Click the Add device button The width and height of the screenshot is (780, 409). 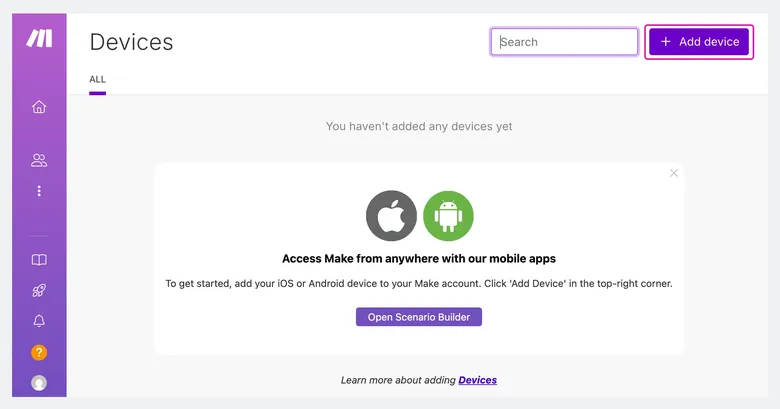point(699,42)
